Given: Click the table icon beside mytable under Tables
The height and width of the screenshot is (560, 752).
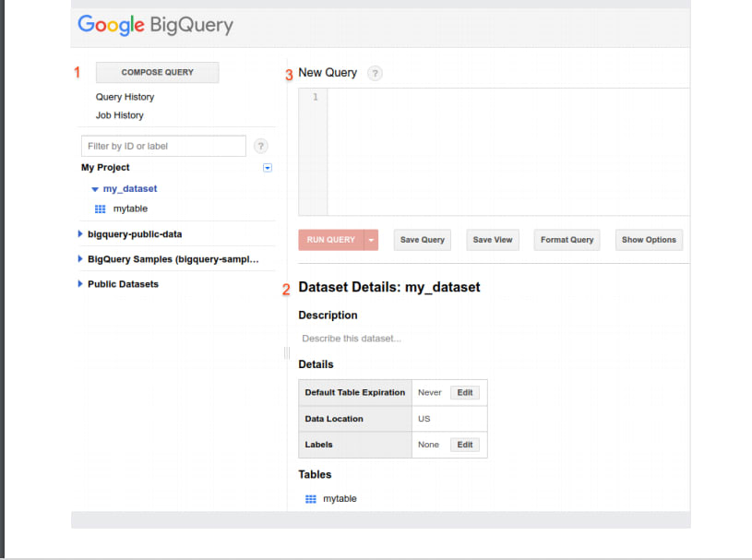Looking at the screenshot, I should coord(311,499).
